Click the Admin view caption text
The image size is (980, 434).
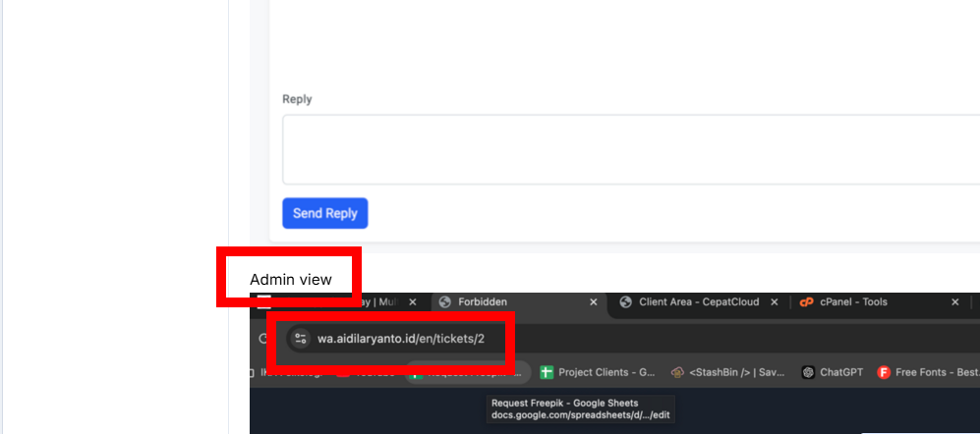tap(291, 279)
